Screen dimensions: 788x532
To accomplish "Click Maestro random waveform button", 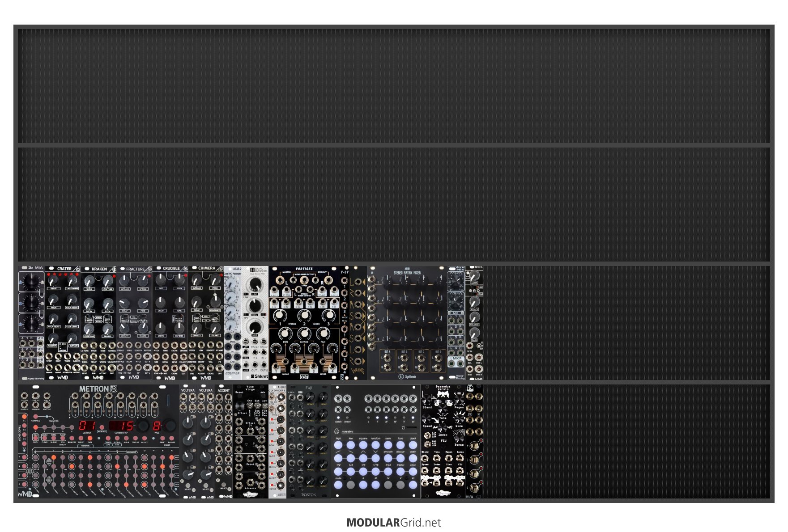I will click(x=375, y=445).
